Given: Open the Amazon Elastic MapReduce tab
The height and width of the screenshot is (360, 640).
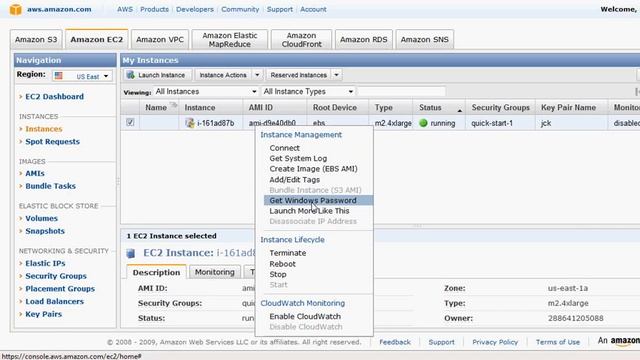Looking at the screenshot, I should (x=229, y=40).
